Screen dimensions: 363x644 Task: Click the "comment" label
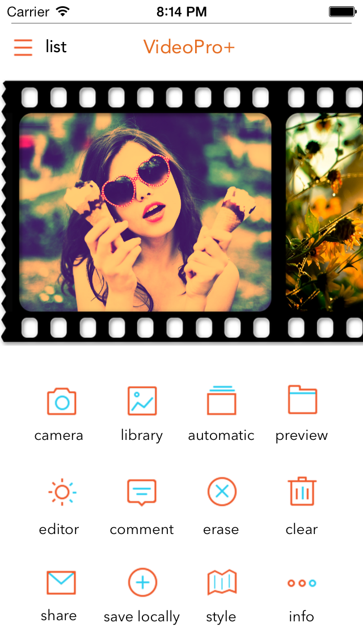[x=142, y=529]
